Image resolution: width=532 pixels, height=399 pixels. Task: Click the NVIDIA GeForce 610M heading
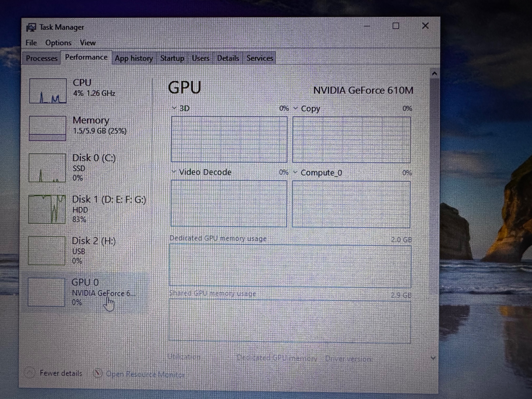click(363, 90)
